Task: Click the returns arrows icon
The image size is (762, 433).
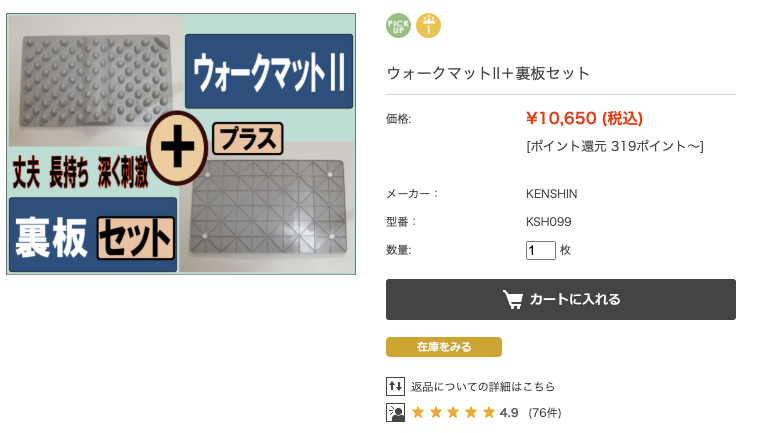Action: click(x=395, y=386)
